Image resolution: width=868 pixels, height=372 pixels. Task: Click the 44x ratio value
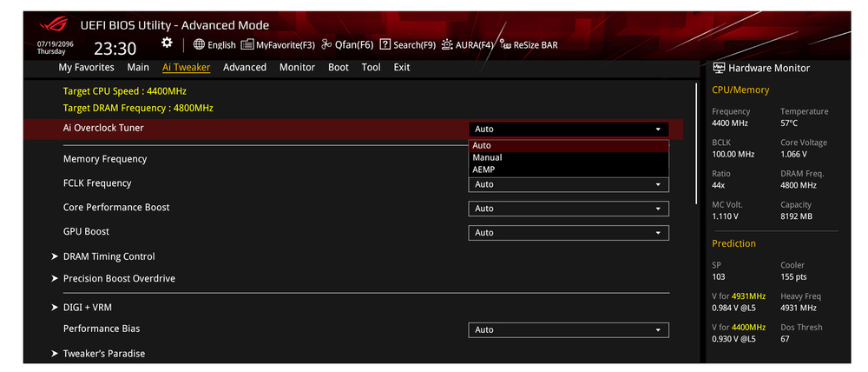click(x=719, y=185)
